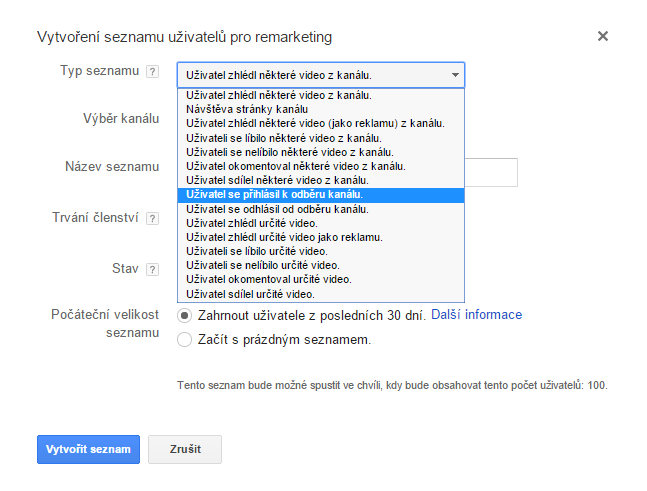This screenshot has height=491, width=647.
Task: Click help icon next to Trvání členství
Action: (x=153, y=218)
